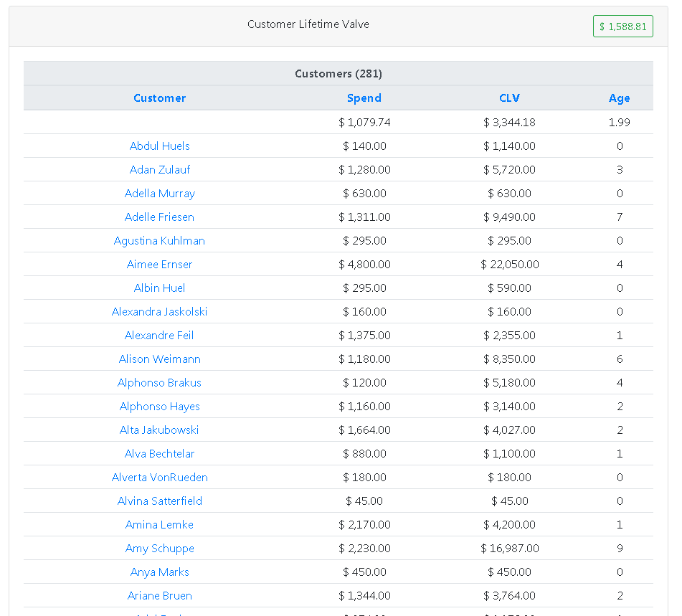Select Alverta VonRueden in customer list

pos(159,478)
